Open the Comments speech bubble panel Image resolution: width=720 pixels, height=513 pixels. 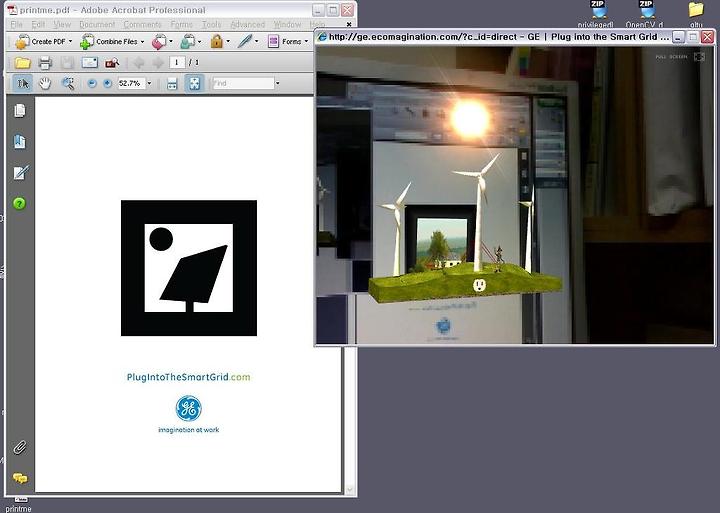pyautogui.click(x=20, y=478)
